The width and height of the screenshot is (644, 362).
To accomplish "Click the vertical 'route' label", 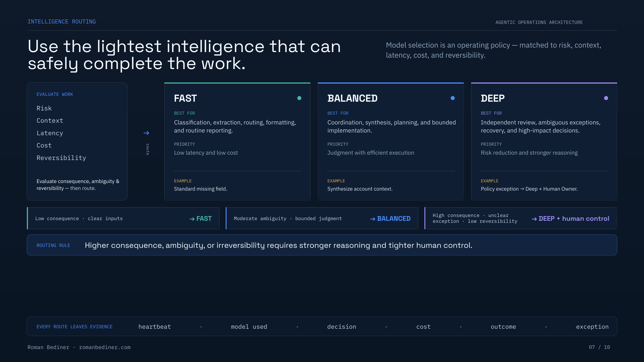I will [148, 149].
